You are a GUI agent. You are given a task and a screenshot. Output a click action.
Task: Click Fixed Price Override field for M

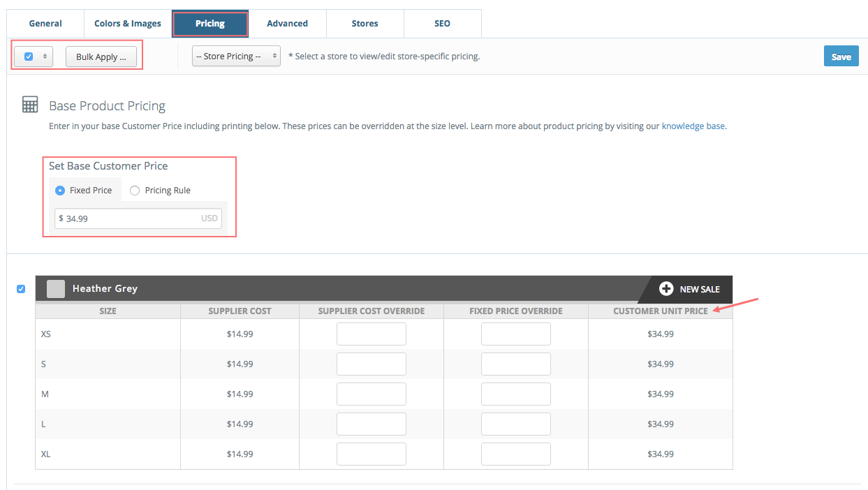516,394
